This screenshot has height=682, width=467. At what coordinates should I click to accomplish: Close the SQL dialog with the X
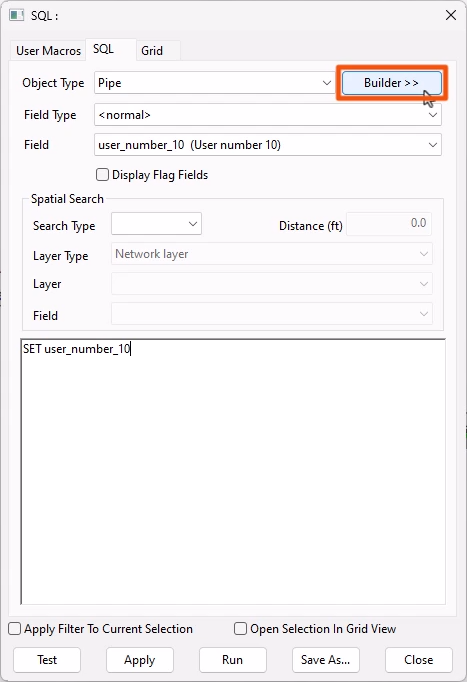pos(450,15)
